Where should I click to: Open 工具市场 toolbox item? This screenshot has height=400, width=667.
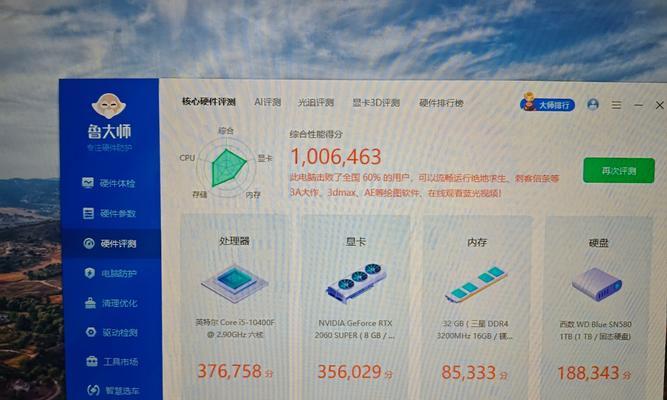pos(112,362)
